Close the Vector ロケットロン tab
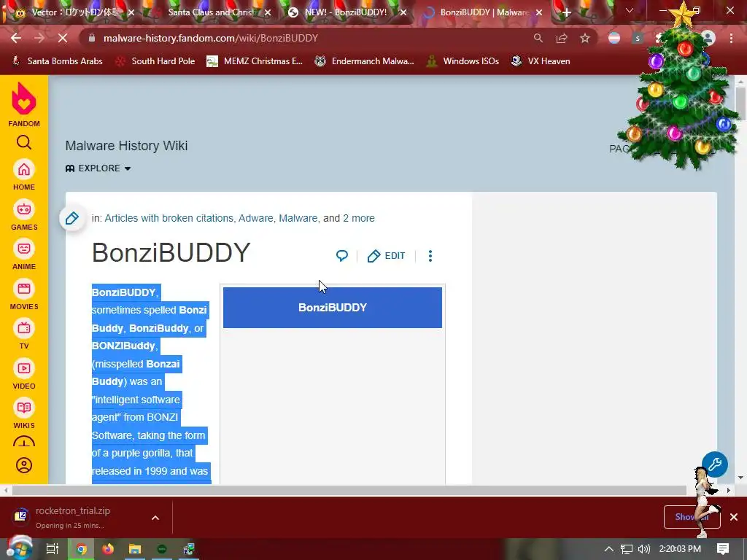 pos(131,13)
